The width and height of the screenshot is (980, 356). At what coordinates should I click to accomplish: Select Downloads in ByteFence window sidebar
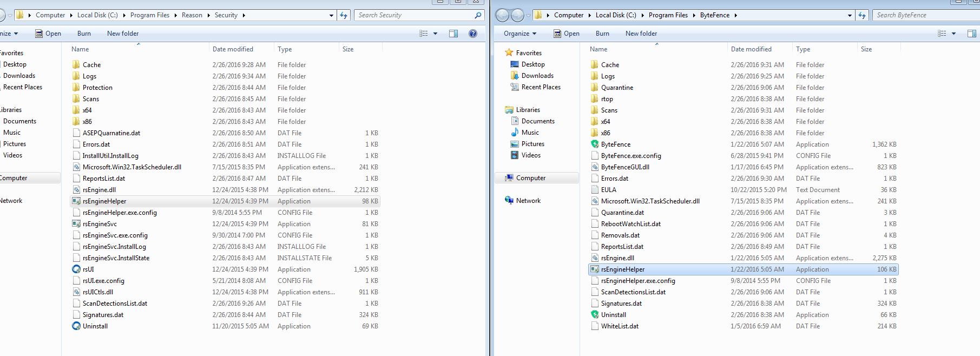point(537,76)
